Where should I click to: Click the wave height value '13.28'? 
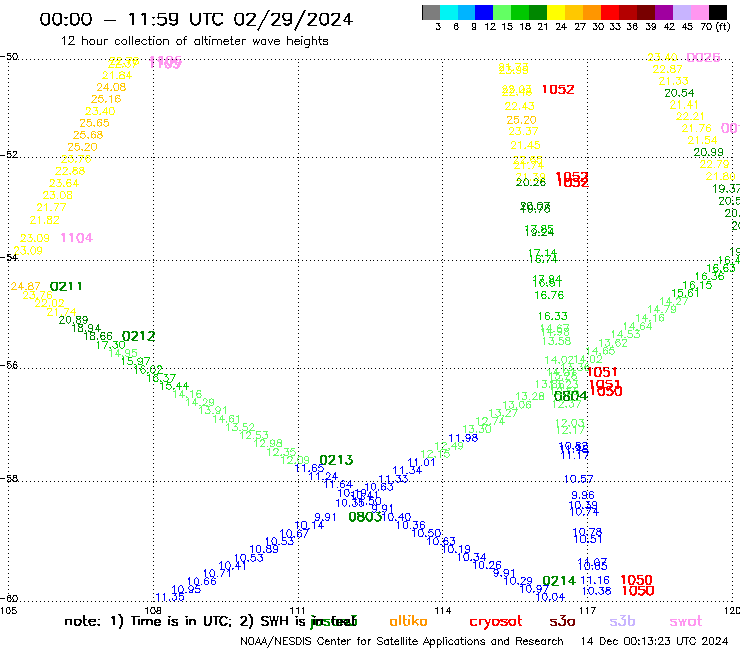tap(530, 396)
